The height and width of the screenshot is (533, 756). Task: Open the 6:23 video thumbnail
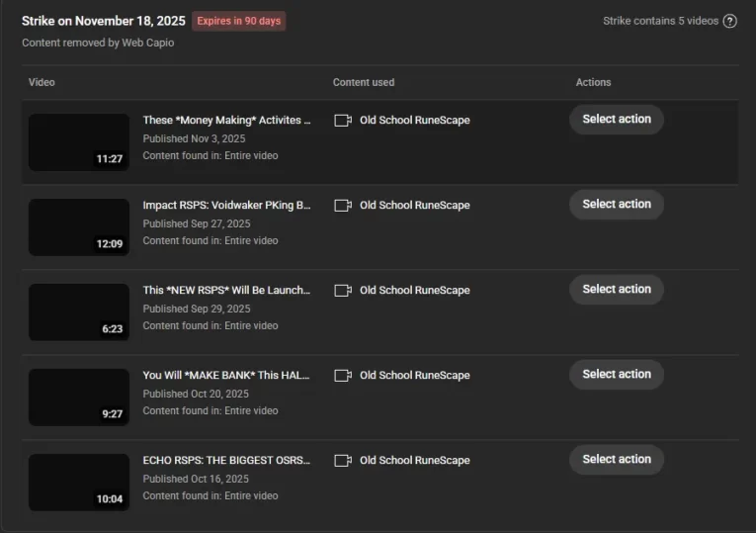pyautogui.click(x=79, y=312)
